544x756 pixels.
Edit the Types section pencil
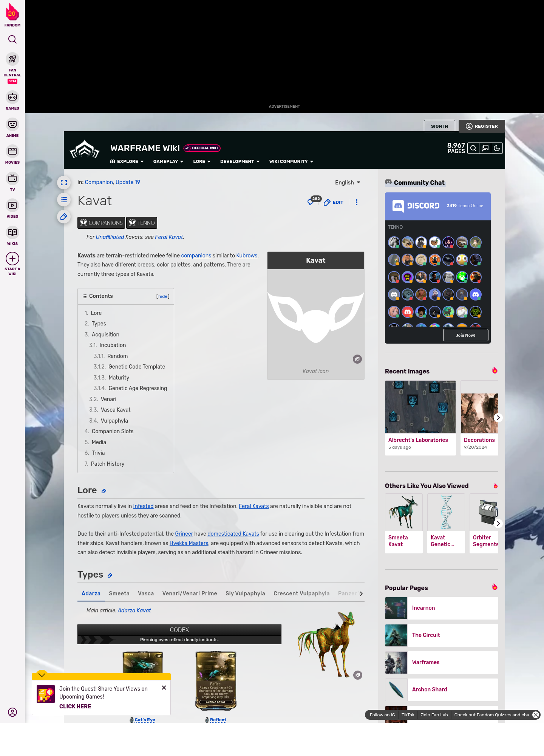click(110, 575)
